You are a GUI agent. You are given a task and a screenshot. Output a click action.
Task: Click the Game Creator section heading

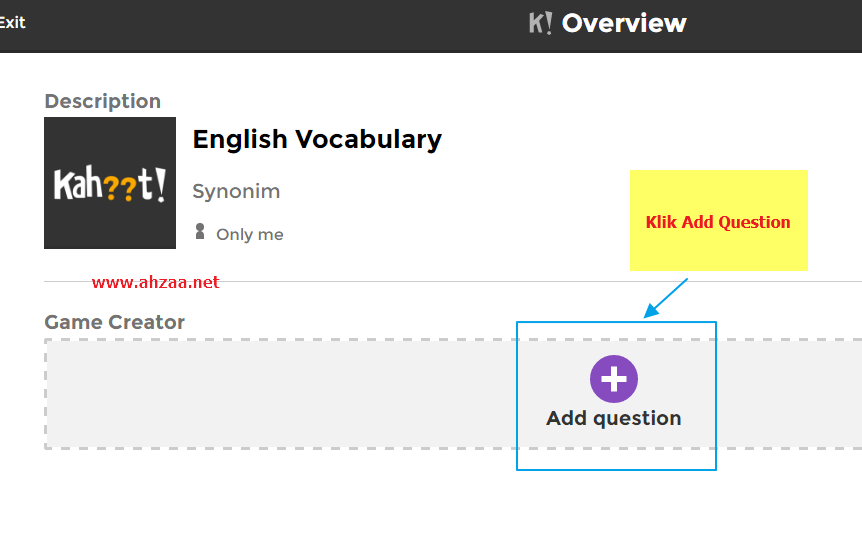pyautogui.click(x=115, y=322)
